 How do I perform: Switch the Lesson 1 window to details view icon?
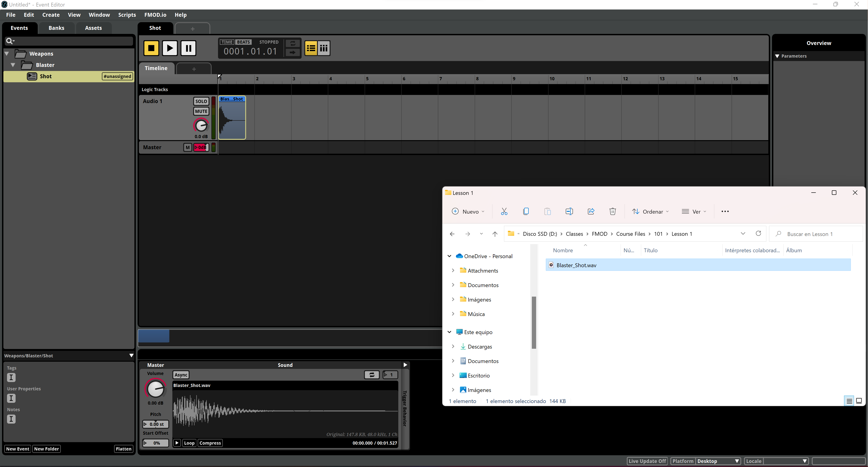[849, 401]
